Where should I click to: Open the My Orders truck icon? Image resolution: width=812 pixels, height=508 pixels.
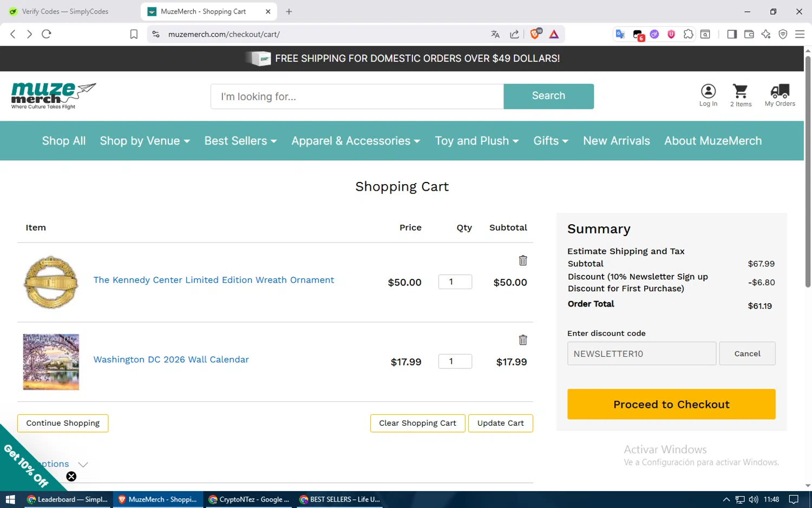[780, 95]
